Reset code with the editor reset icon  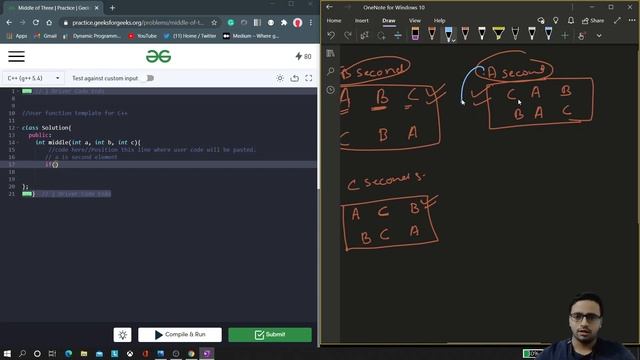tap(294, 78)
